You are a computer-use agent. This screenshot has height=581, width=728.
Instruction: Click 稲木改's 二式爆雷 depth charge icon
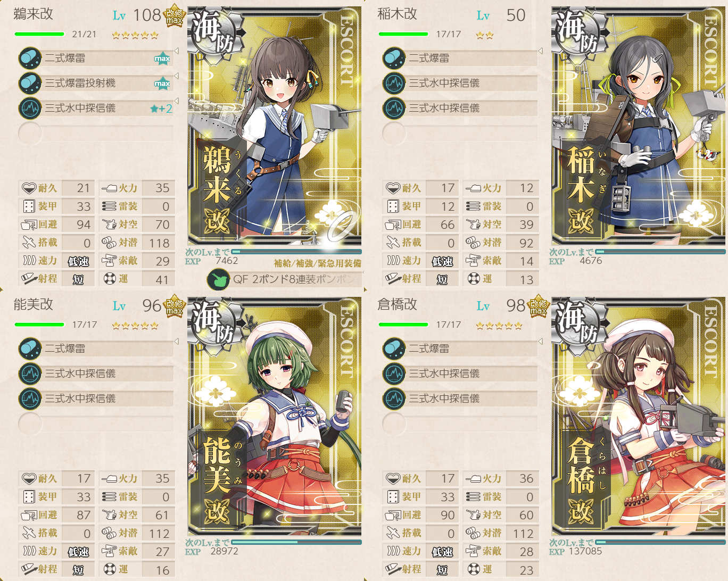pos(394,58)
